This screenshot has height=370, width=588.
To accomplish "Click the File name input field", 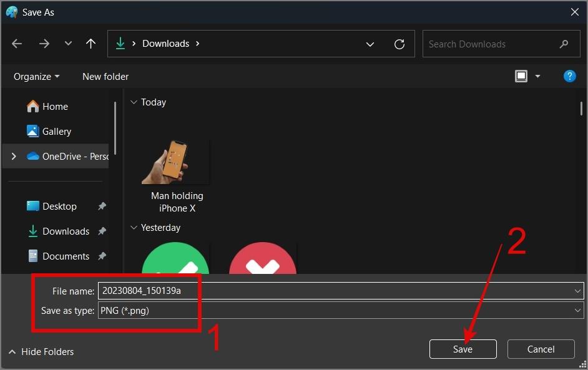I will point(340,291).
